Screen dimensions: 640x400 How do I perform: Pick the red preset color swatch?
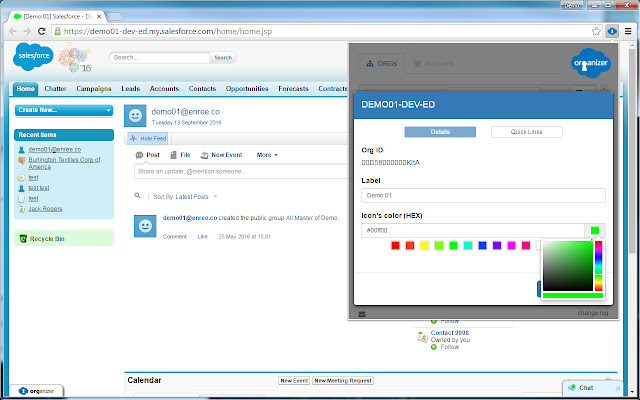click(x=395, y=245)
